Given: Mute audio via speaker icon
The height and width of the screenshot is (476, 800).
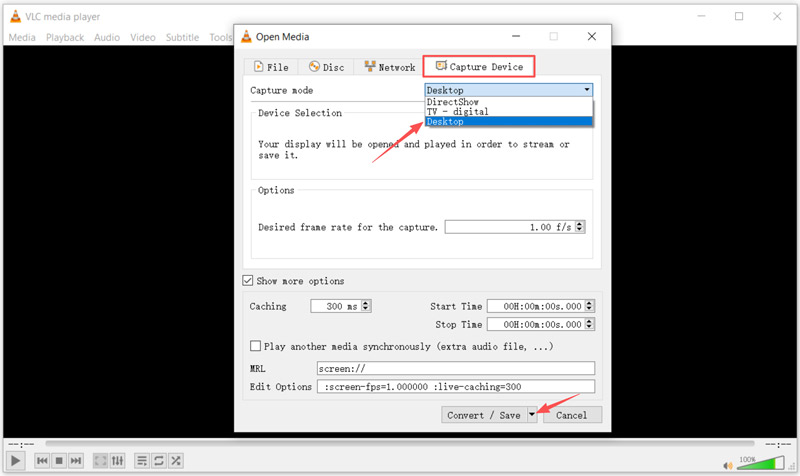Looking at the screenshot, I should [728, 465].
